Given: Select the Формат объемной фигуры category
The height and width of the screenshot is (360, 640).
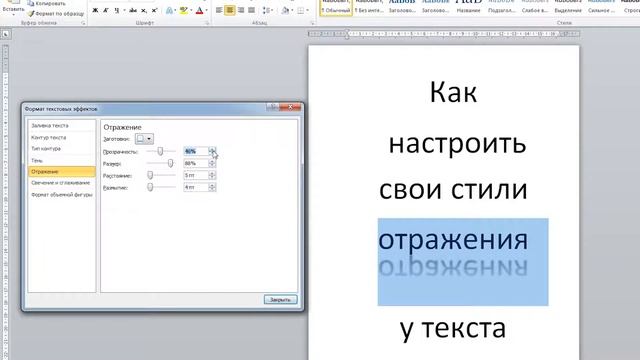Looking at the screenshot, I should click(62, 195).
